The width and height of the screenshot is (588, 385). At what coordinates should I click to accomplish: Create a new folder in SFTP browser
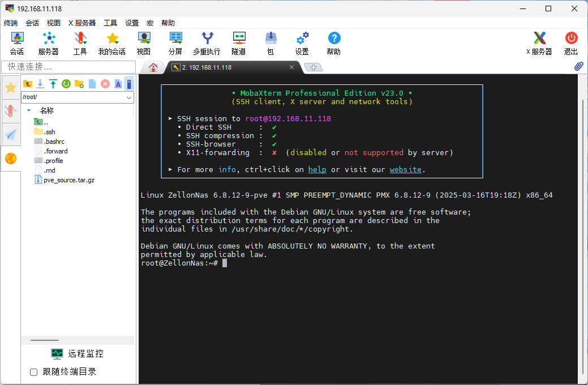(x=79, y=84)
